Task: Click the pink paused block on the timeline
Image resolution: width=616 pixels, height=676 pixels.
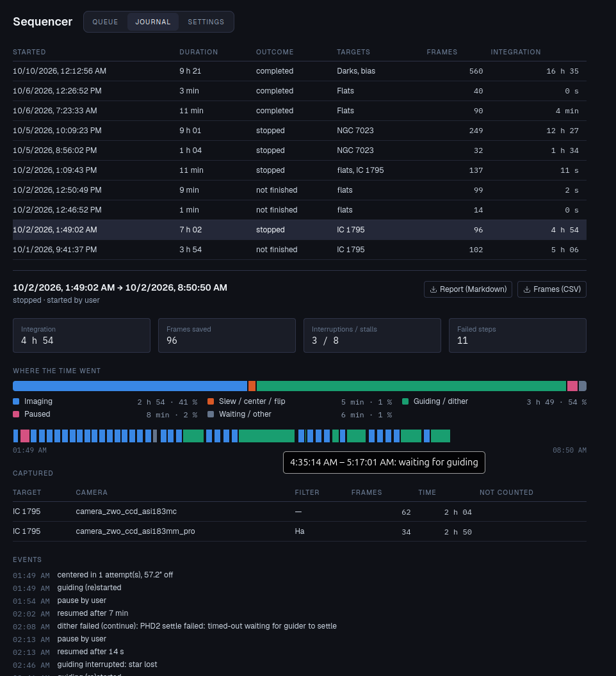Action: pos(25,436)
